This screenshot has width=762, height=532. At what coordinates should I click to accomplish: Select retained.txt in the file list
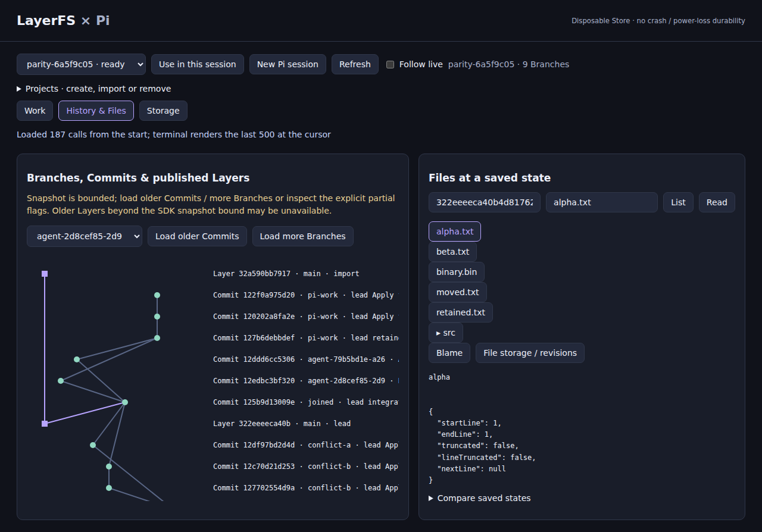[x=461, y=312]
